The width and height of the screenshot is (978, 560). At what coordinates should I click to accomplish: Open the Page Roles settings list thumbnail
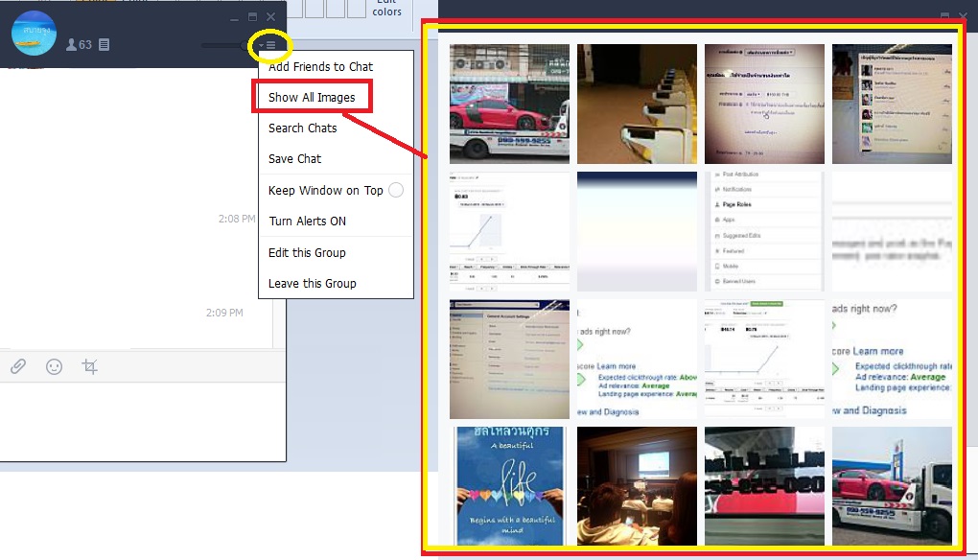765,231
